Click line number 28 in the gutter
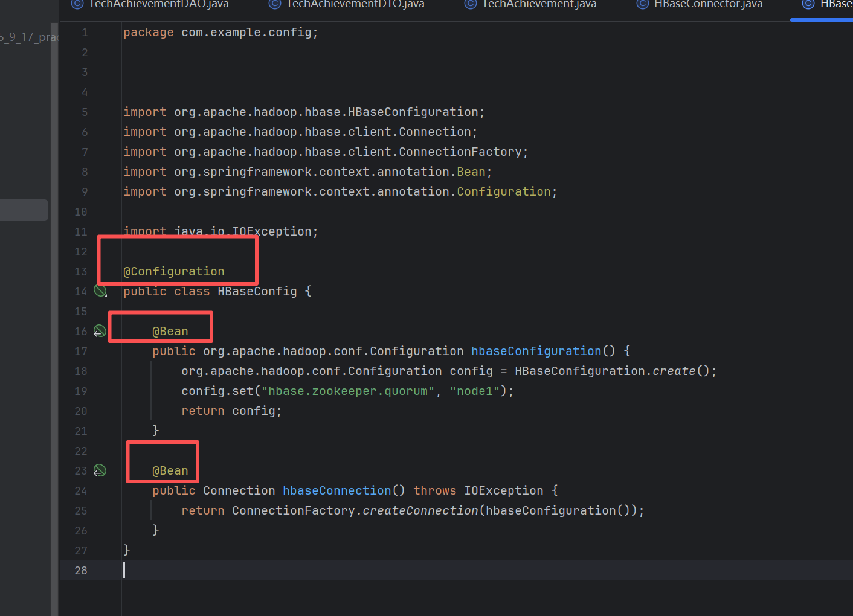This screenshot has width=853, height=616. [x=81, y=571]
